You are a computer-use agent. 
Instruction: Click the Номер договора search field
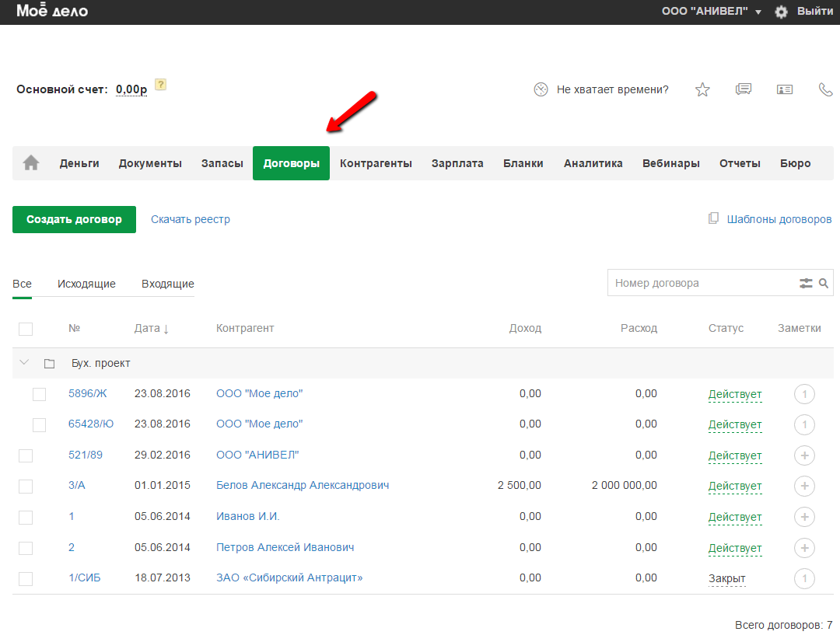point(700,284)
